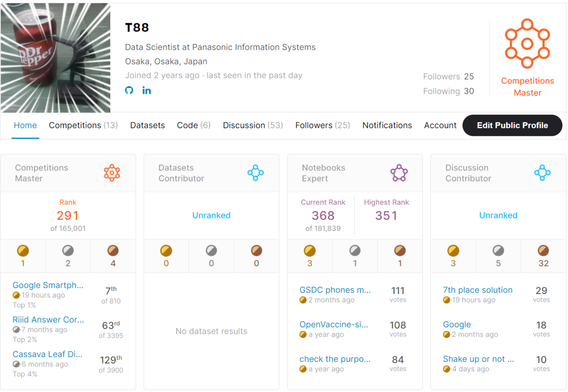Image resolution: width=568 pixels, height=392 pixels.
Task: Switch to the Code (6) tab
Action: [x=194, y=125]
